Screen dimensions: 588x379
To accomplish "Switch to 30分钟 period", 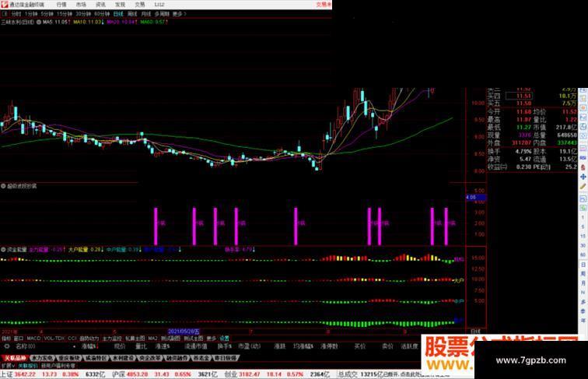I will tap(83, 14).
